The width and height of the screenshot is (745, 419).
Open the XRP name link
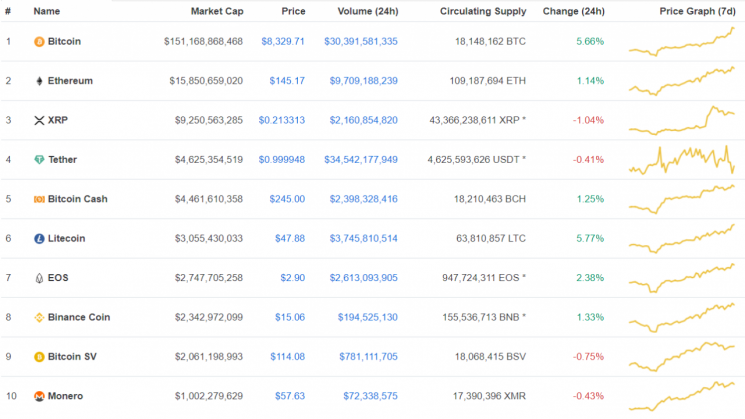(x=57, y=120)
